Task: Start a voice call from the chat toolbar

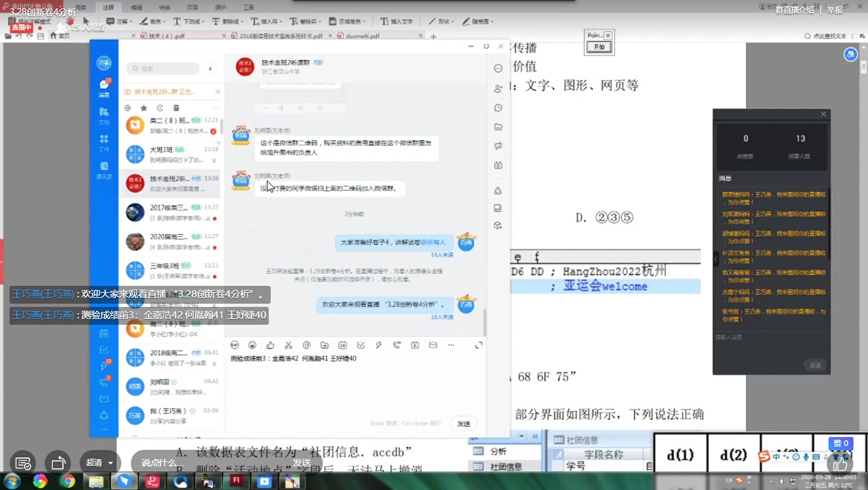Action: [397, 345]
